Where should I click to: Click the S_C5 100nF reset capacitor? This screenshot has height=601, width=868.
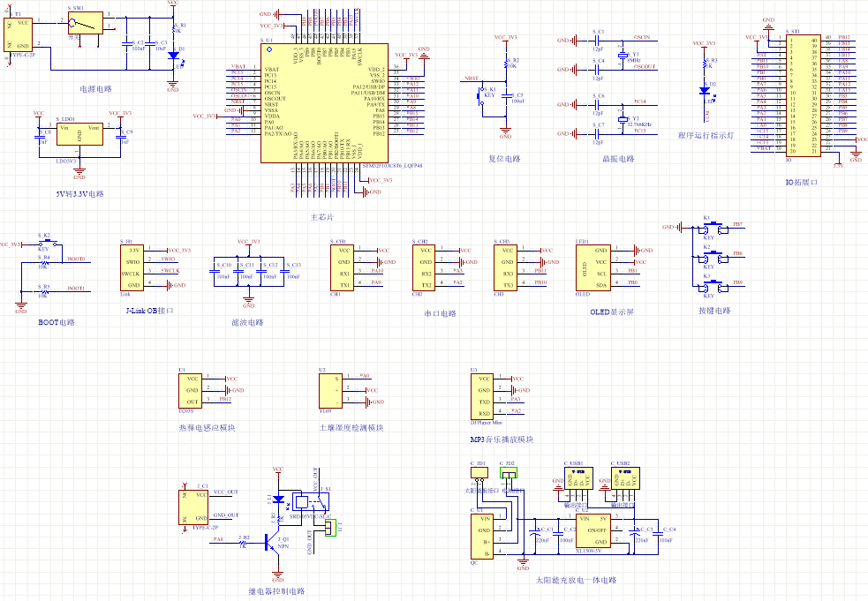[506, 96]
